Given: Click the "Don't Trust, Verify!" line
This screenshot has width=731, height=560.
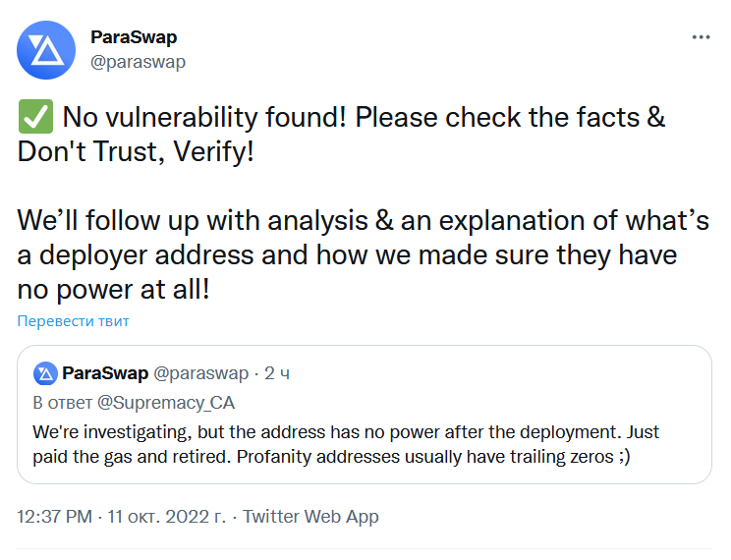Looking at the screenshot, I should [x=136, y=151].
